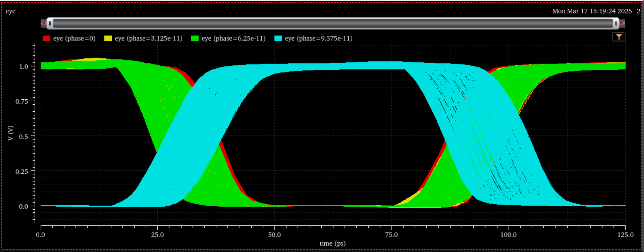Click the 1.0 tick on voltage axis

coord(24,66)
